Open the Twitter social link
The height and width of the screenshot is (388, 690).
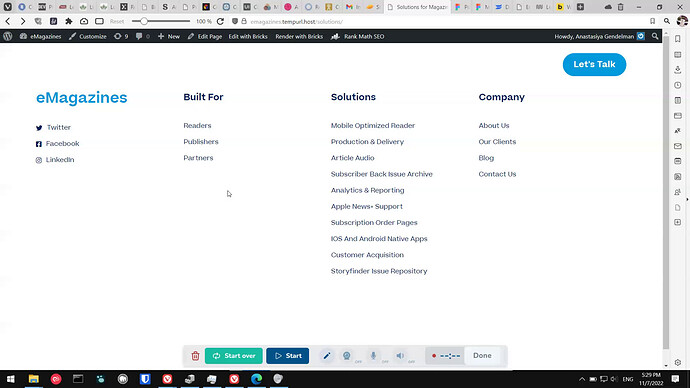53,127
